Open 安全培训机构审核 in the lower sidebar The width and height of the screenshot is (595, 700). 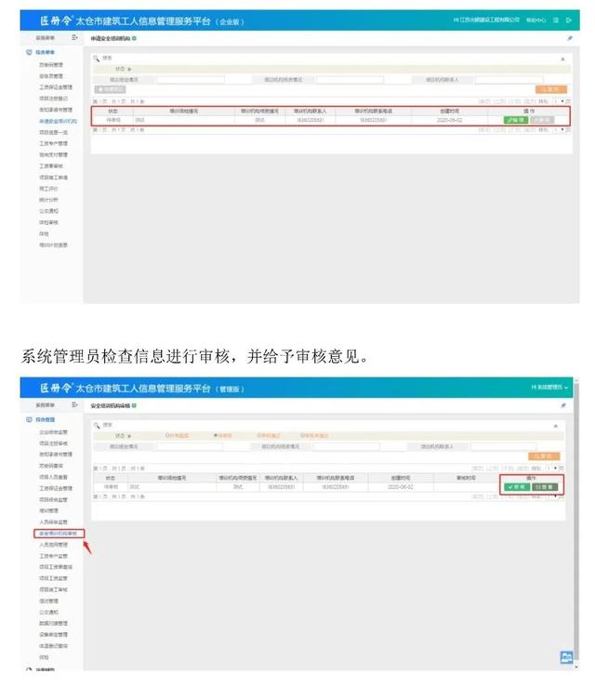pos(57,534)
